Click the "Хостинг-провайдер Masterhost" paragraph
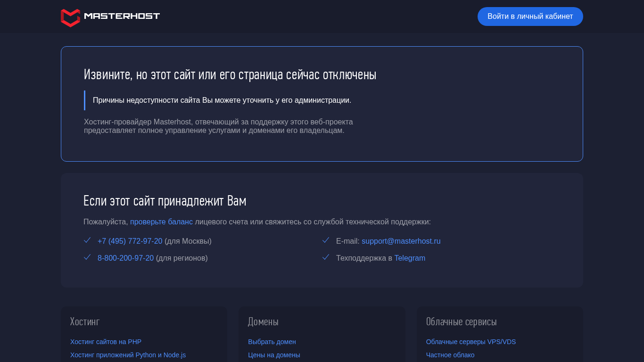This screenshot has height=362, width=644. click(x=218, y=126)
